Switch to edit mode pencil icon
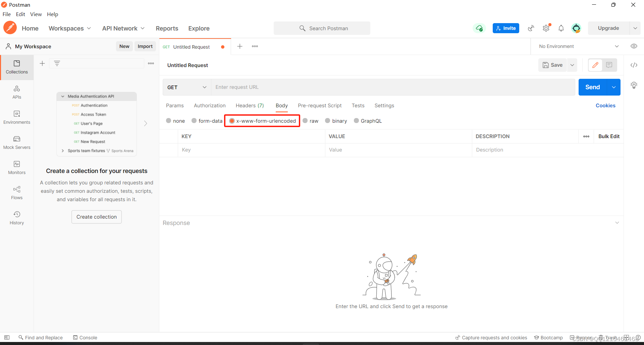The height and width of the screenshot is (345, 644). tap(595, 65)
